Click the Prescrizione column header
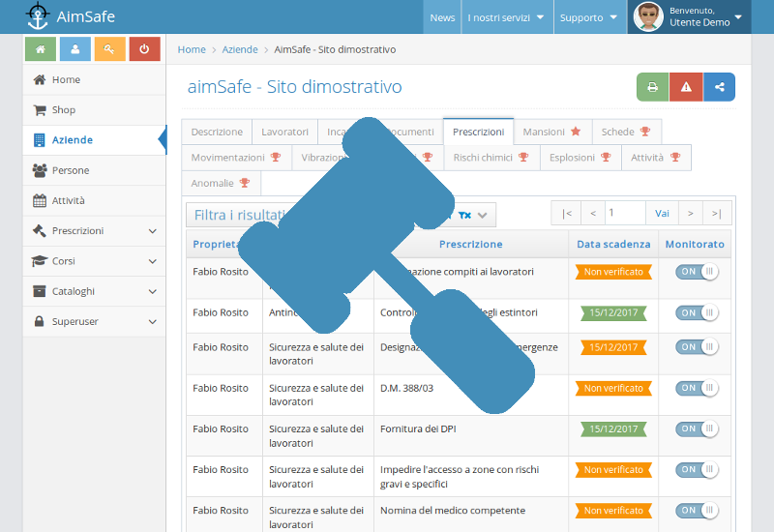The height and width of the screenshot is (532, 774). 471,244
